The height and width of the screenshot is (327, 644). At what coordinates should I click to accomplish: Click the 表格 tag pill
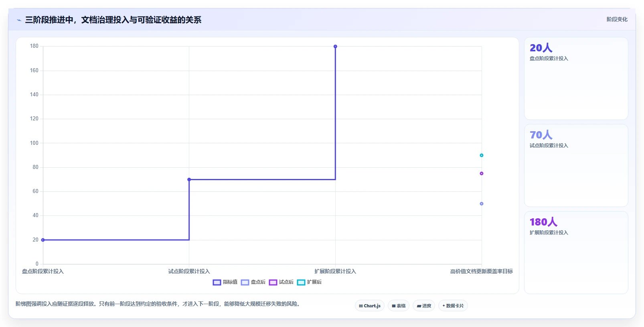(399, 306)
